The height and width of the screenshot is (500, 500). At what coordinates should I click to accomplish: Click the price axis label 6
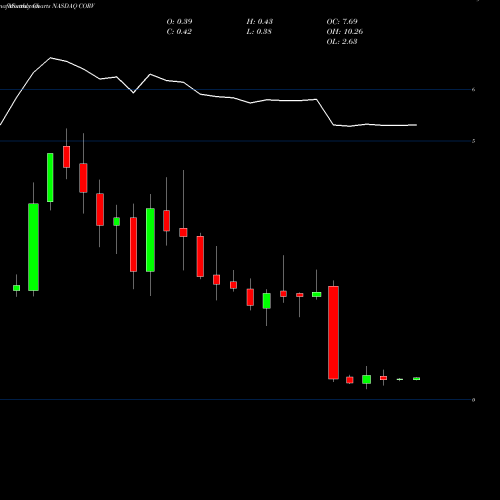(x=473, y=89)
